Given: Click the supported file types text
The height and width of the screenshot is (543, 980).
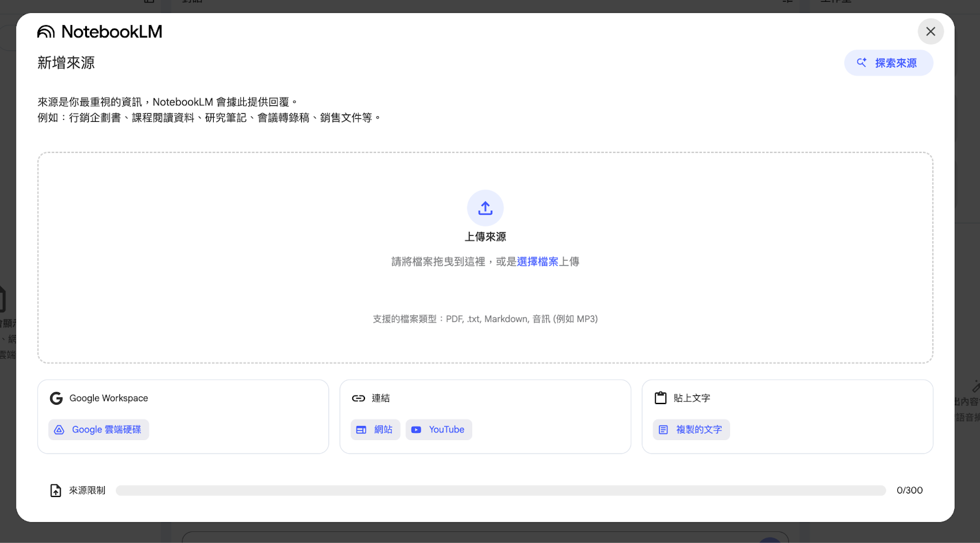Looking at the screenshot, I should click(x=485, y=319).
